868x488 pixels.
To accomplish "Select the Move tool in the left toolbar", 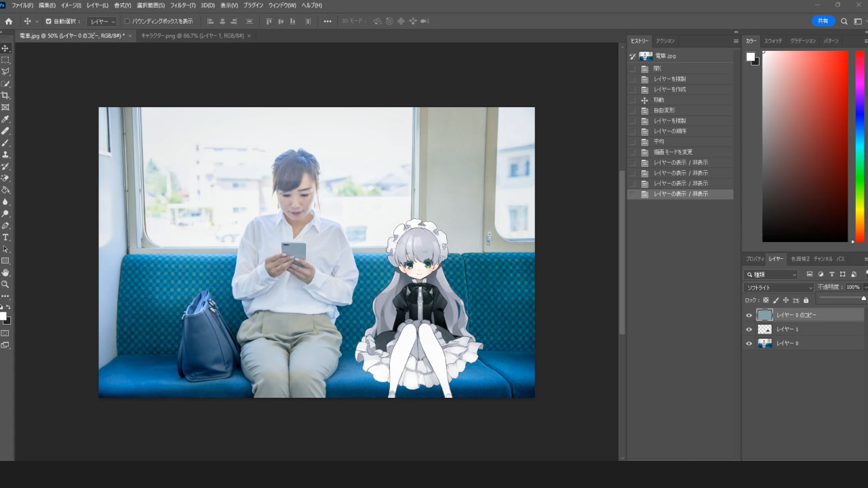I will tap(5, 48).
